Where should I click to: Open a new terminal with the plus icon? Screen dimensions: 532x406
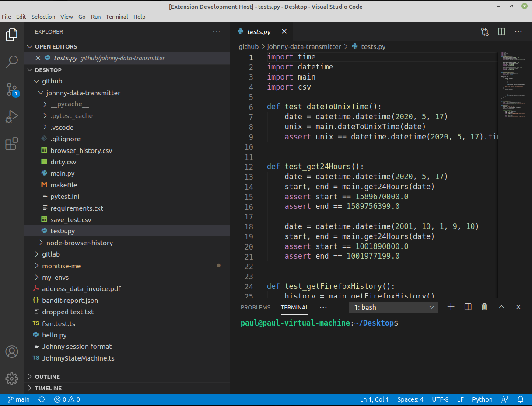pos(451,307)
